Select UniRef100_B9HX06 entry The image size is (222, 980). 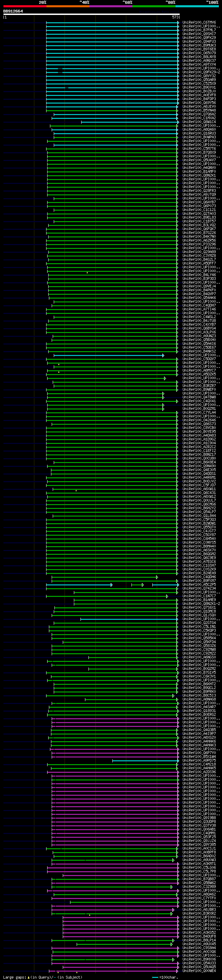tap(199, 959)
